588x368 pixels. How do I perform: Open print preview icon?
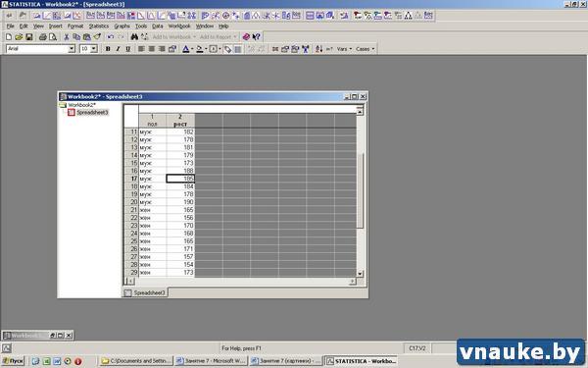tap(53, 37)
